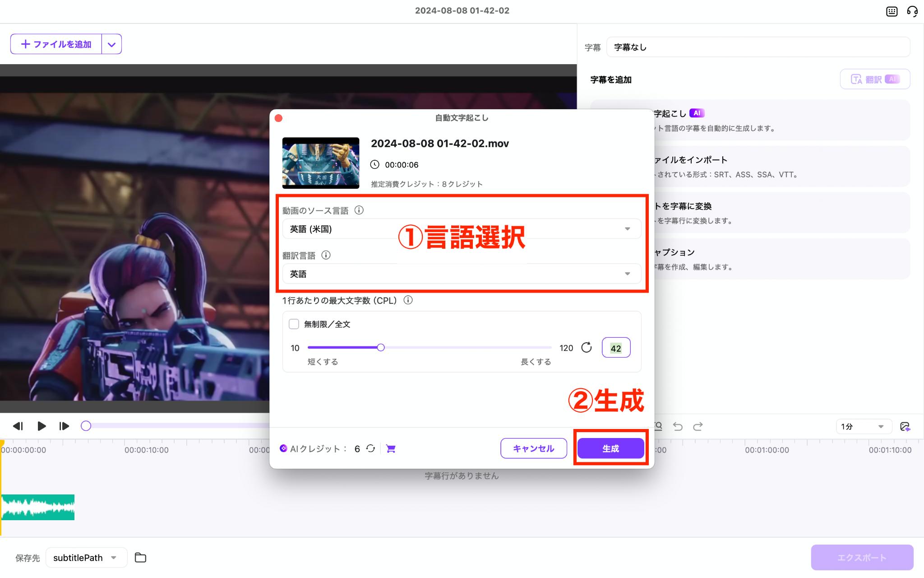Click the キャンセル button
The image size is (924, 578).
pyautogui.click(x=533, y=448)
